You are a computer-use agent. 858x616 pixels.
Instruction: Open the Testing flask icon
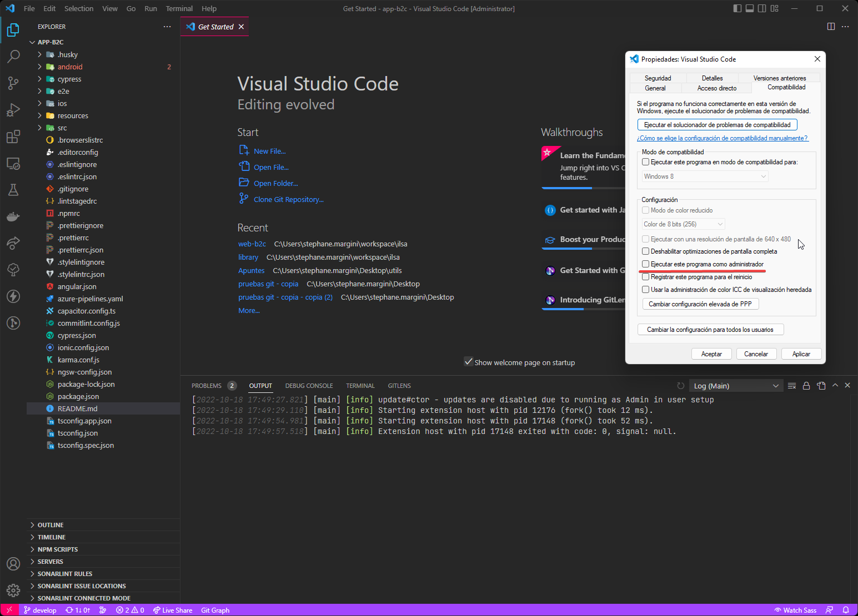coord(13,190)
